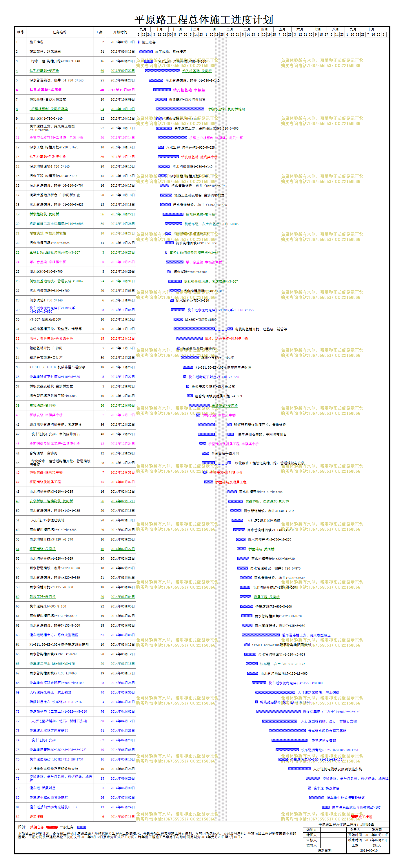404x868 pixels.
Task: Click task name 慢车道中粒式沥青砼铺筑 in row 80
Action: (48, 798)
